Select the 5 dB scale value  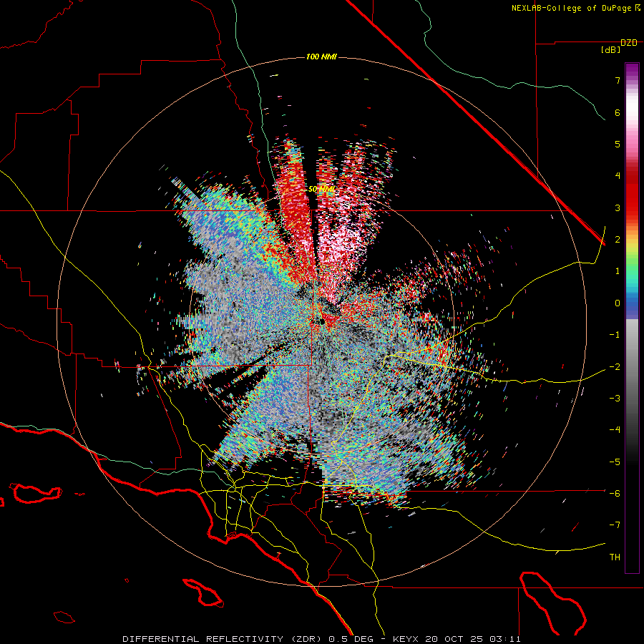(618, 144)
